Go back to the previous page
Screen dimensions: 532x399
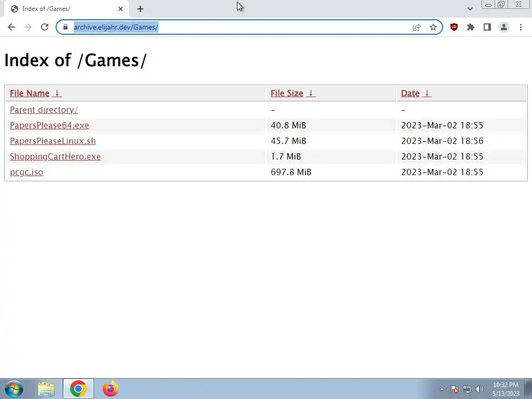[x=11, y=27]
